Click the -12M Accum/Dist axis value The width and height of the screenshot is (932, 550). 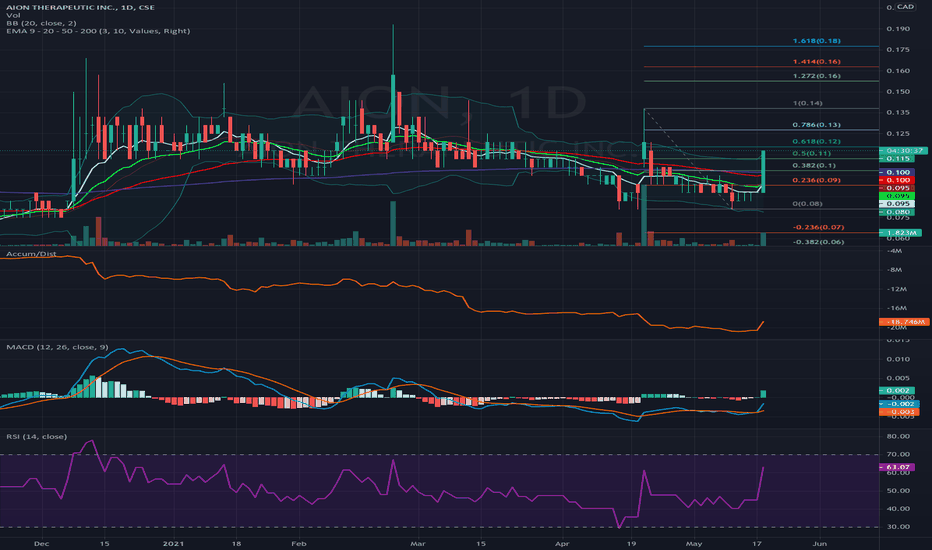coord(896,289)
